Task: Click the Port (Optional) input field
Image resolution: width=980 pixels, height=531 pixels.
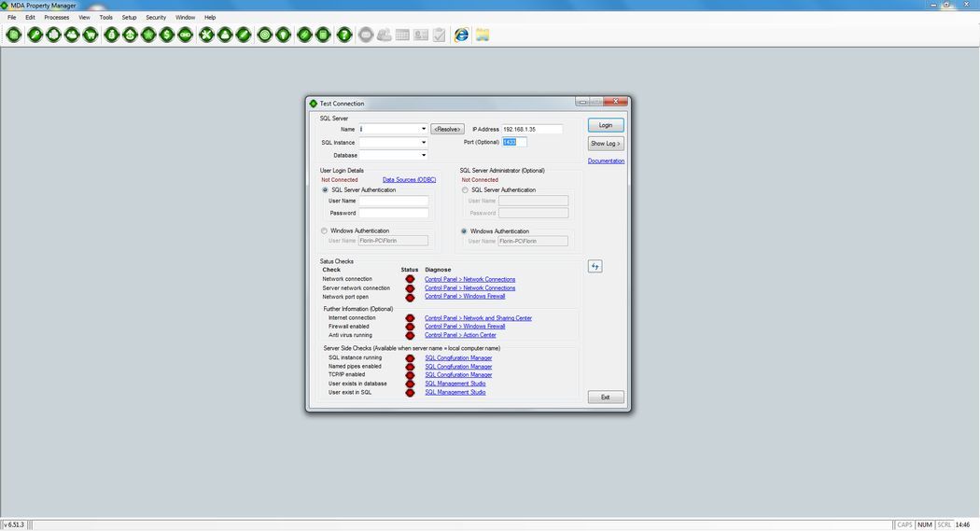Action: pyautogui.click(x=514, y=143)
